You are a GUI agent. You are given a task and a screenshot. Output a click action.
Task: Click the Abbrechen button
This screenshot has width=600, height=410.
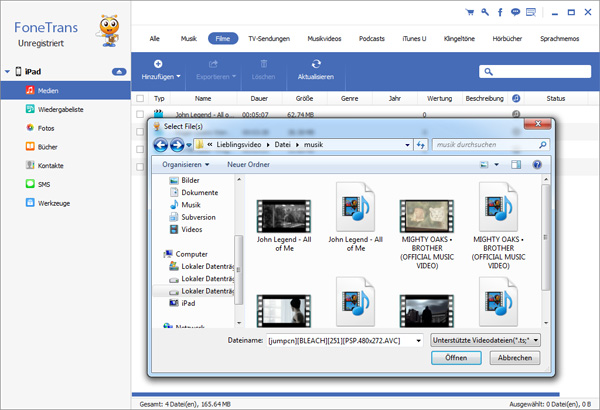513,358
